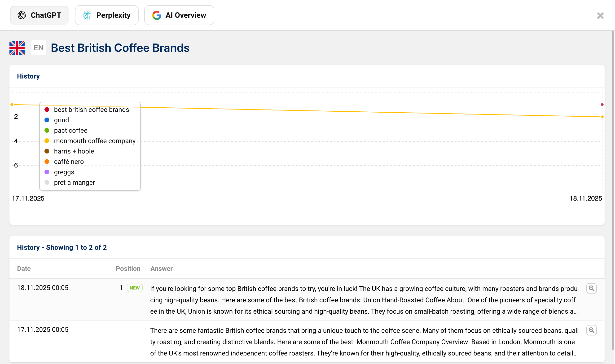Open the magnifier icon on the 17.11.2025 answer
The image size is (615, 364).
pyautogui.click(x=591, y=330)
